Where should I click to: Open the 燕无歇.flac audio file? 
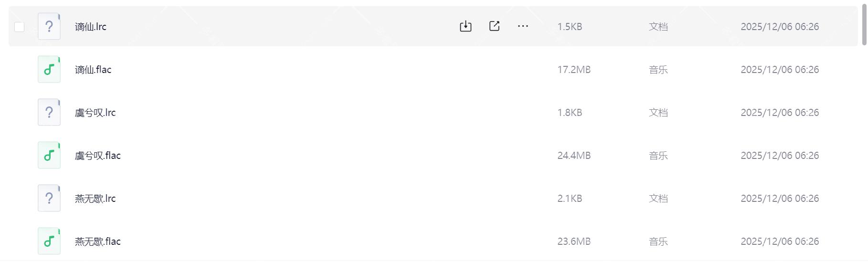pyautogui.click(x=98, y=241)
